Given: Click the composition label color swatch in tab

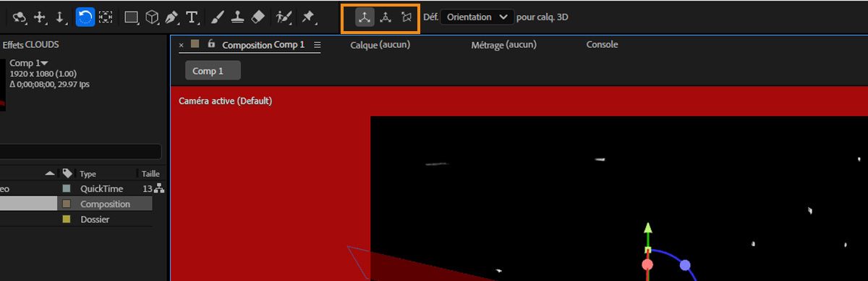Looking at the screenshot, I should pos(195,44).
